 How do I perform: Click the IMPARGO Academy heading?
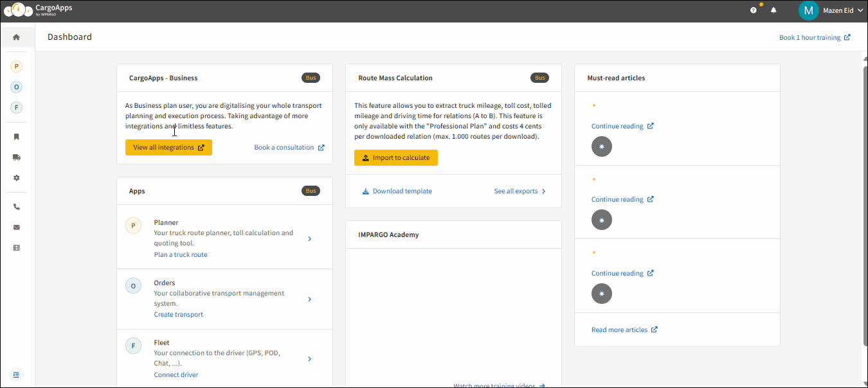388,234
